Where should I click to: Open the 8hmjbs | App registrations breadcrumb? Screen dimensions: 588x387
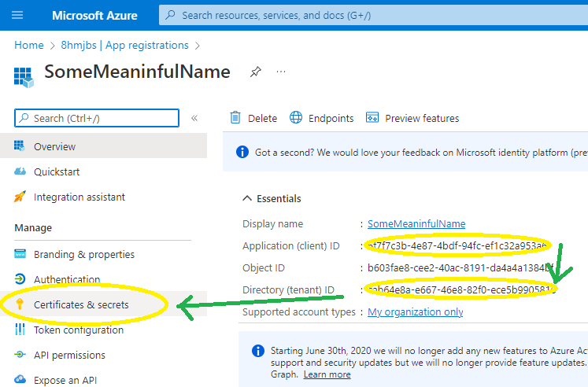(x=124, y=46)
